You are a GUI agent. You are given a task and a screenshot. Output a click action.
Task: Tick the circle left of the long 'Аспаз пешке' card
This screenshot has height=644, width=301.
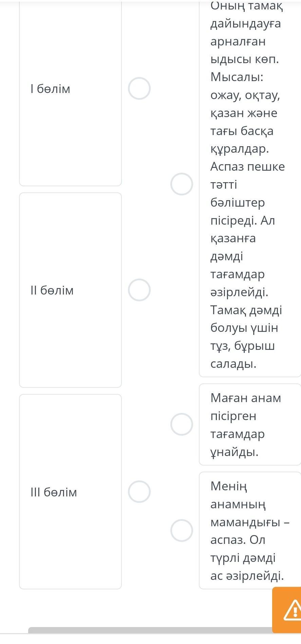click(182, 184)
